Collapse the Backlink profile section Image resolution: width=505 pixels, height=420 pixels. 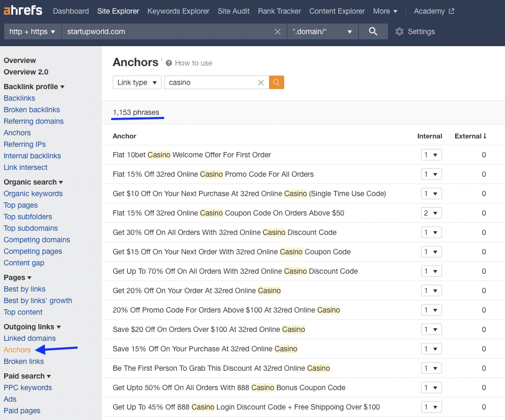click(x=34, y=87)
